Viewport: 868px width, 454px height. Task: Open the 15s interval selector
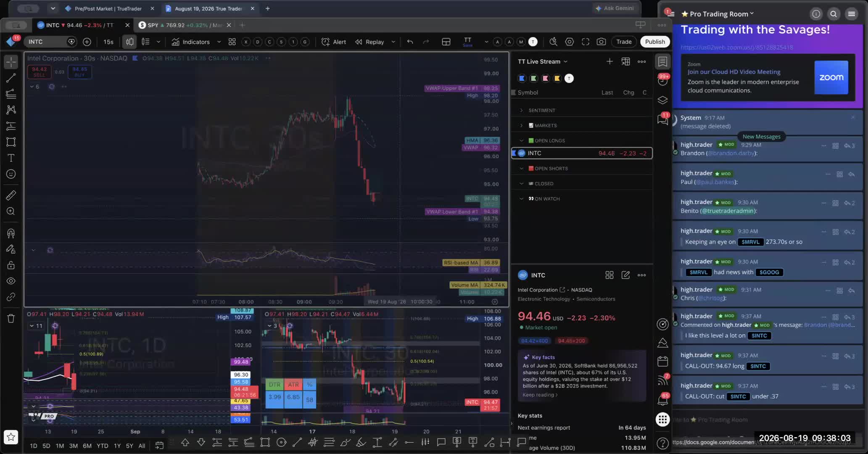(108, 42)
